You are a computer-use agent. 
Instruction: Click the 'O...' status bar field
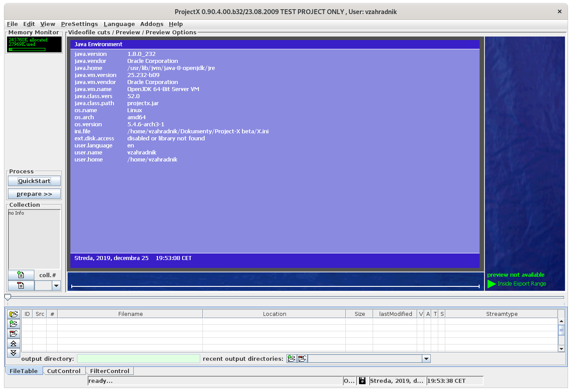(x=349, y=381)
